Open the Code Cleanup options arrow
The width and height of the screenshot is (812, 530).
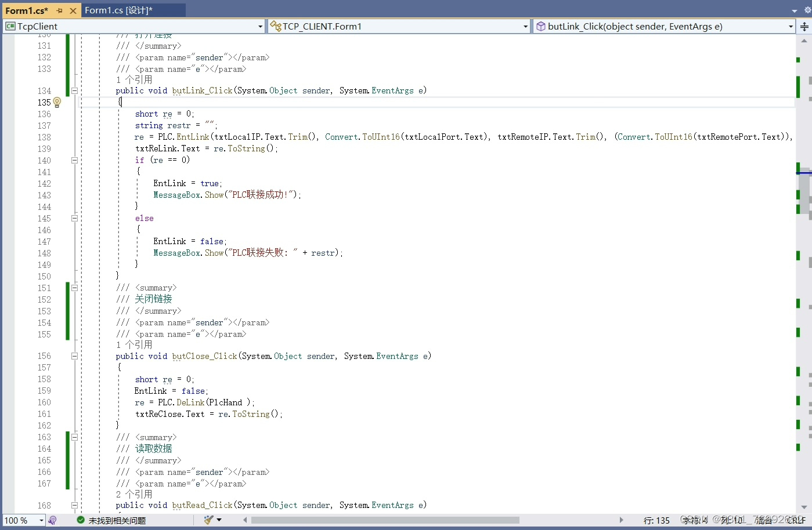pyautogui.click(x=219, y=520)
